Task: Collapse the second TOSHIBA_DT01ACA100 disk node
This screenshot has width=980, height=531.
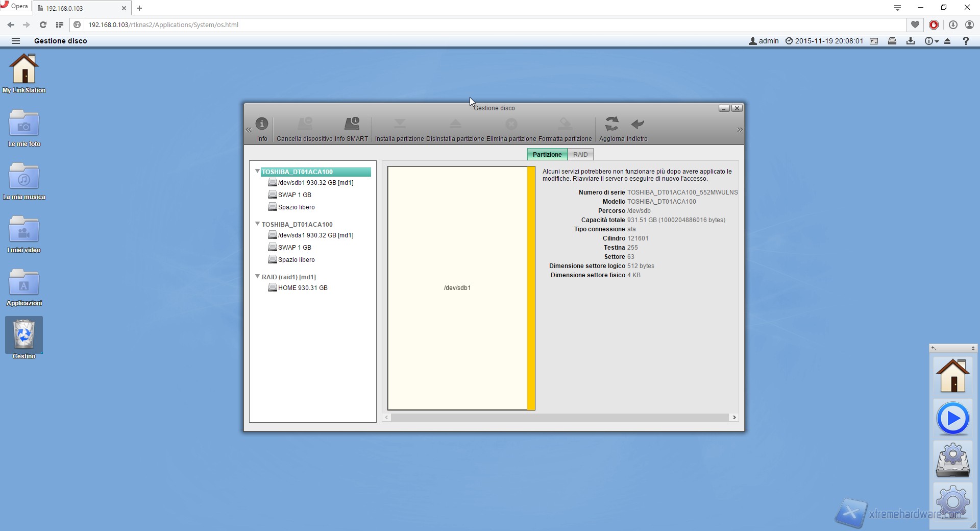Action: [x=257, y=224]
